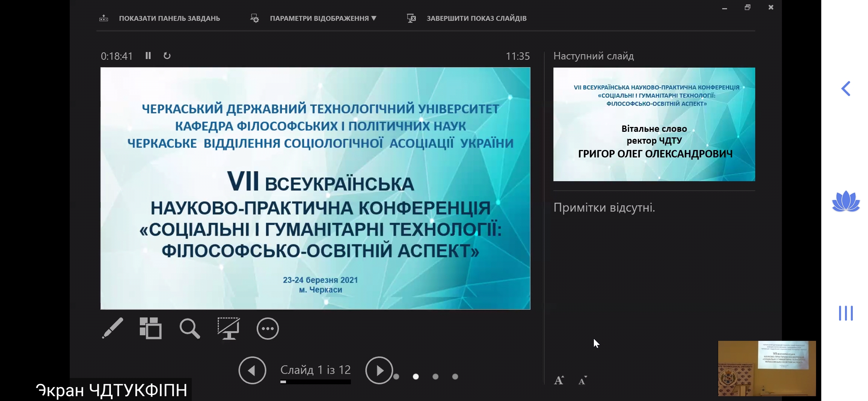Tap lotus flower home icon

point(846,201)
